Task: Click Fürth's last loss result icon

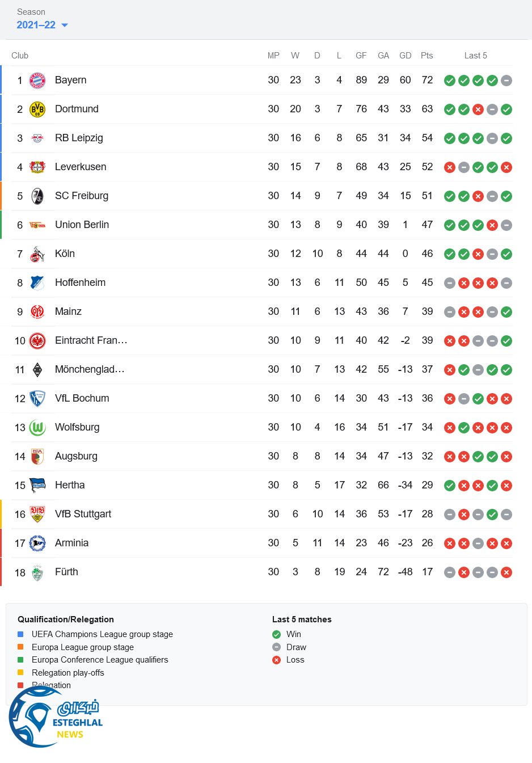Action: tap(506, 572)
